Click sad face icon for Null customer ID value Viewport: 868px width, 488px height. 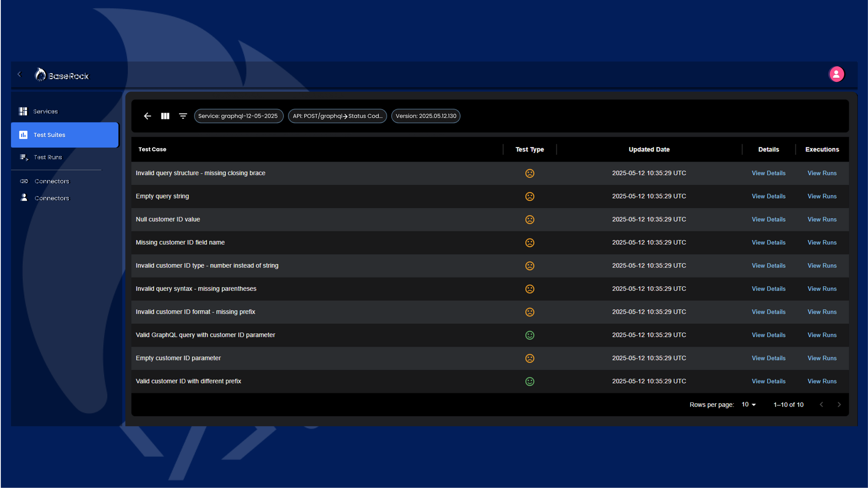point(530,219)
